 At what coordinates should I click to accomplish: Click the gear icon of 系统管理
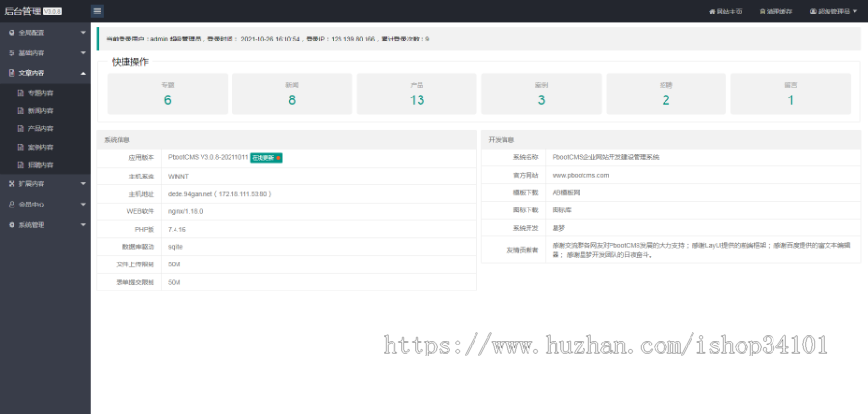[12, 225]
